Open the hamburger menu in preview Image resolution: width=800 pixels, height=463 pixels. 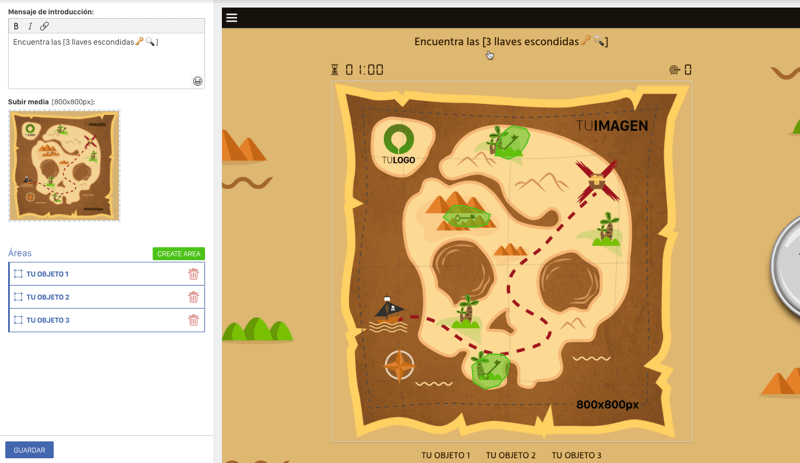(x=232, y=18)
